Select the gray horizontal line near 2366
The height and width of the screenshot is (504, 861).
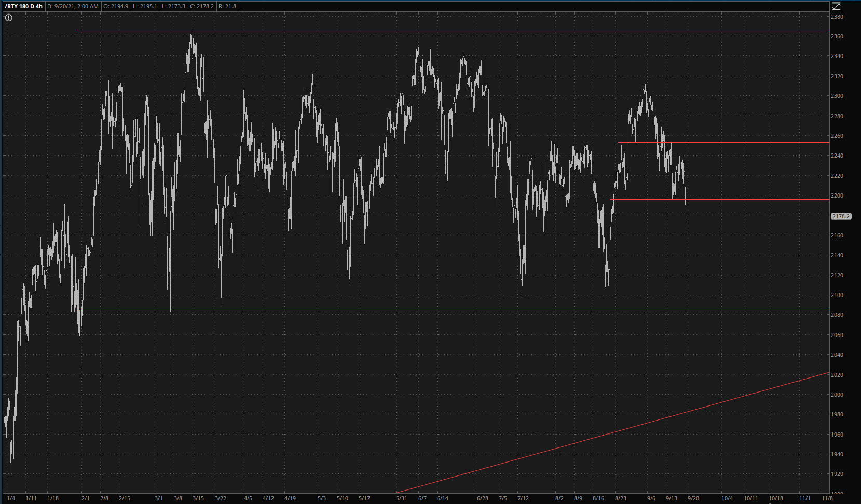coord(415,30)
